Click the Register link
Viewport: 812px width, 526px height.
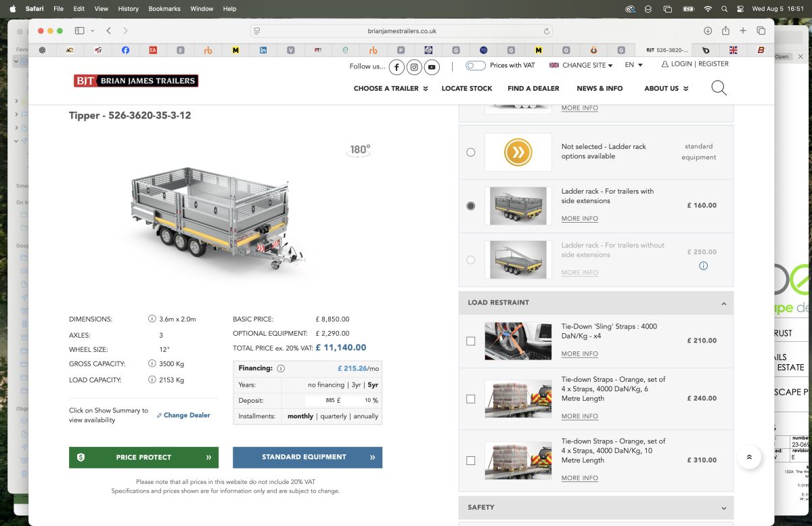[x=713, y=64]
